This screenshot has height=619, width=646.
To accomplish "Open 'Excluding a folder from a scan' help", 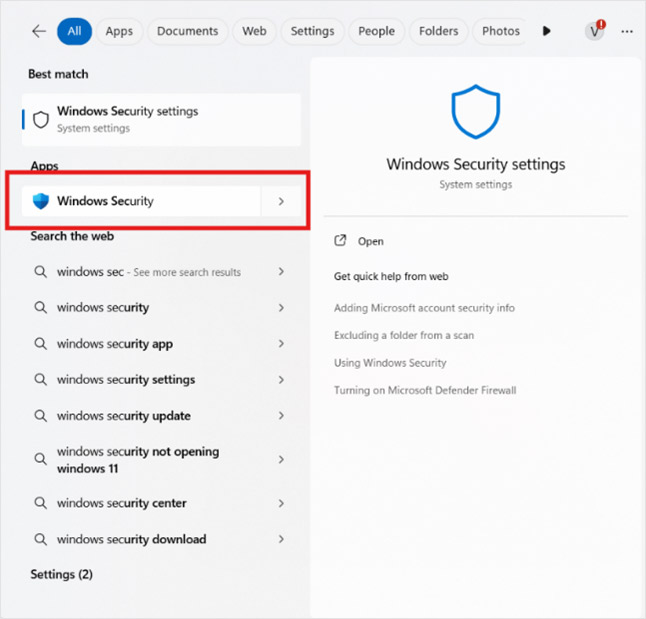I will click(404, 335).
